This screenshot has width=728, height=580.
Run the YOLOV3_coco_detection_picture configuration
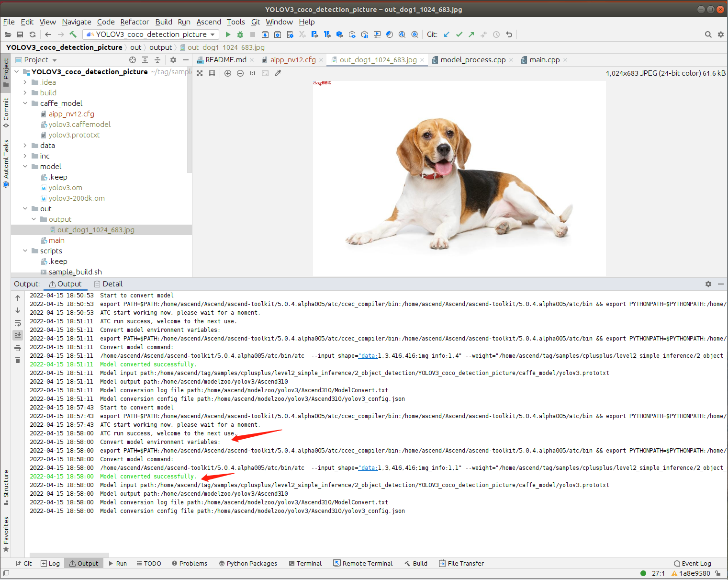pos(228,34)
